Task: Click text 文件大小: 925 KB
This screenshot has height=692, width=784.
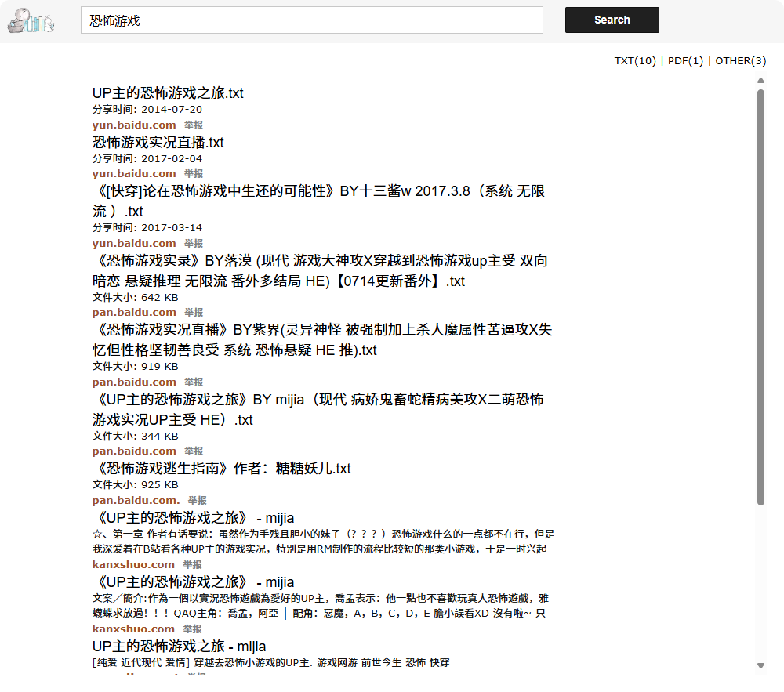Action: coord(136,484)
